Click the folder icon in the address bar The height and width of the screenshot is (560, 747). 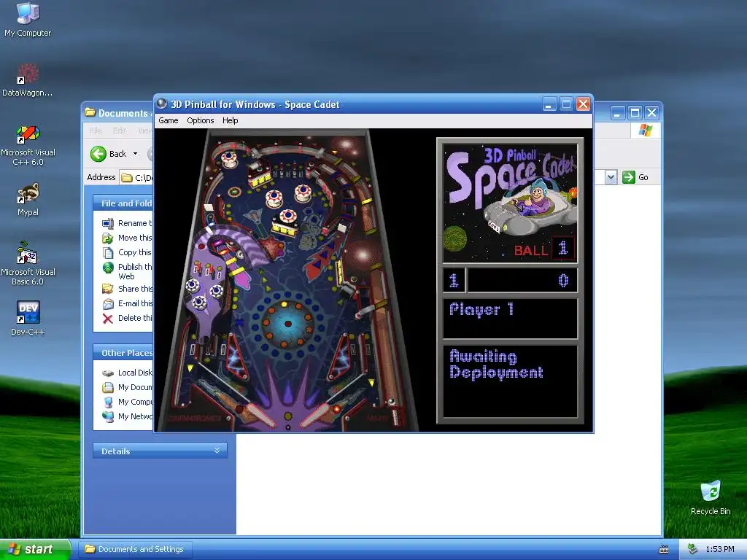127,178
